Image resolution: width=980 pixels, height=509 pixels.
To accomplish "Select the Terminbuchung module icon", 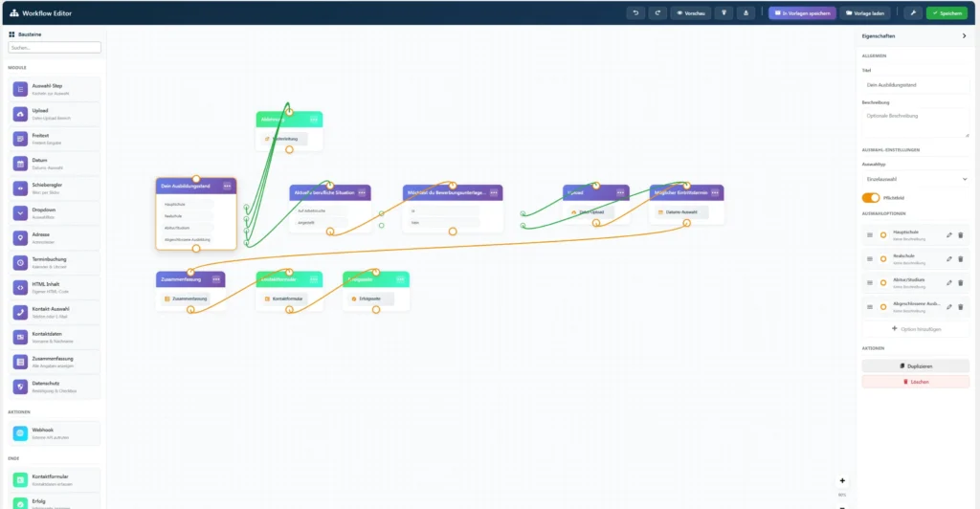I will click(21, 262).
